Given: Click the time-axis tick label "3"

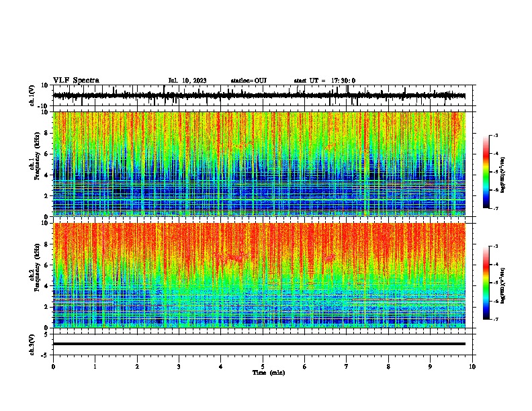Looking at the screenshot, I should tap(179, 367).
